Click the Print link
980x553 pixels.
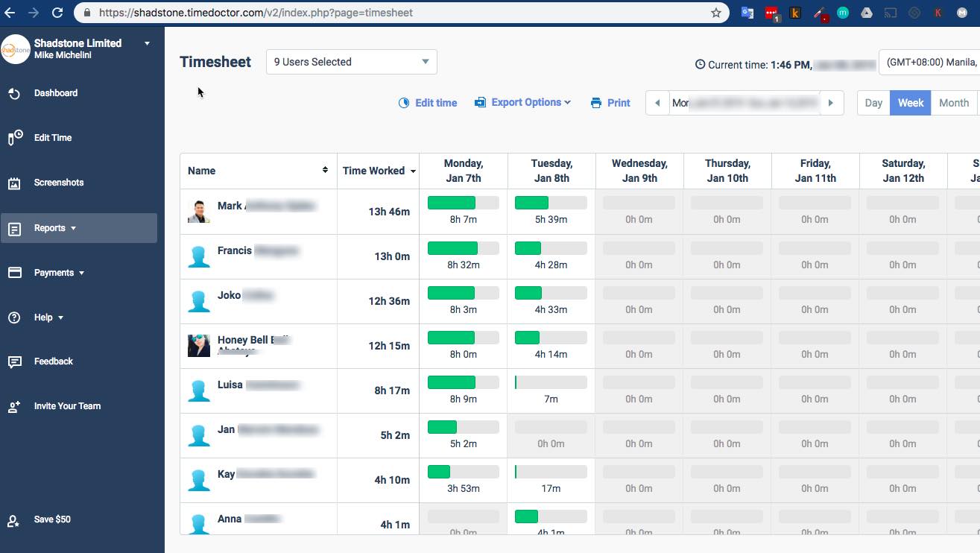[619, 103]
